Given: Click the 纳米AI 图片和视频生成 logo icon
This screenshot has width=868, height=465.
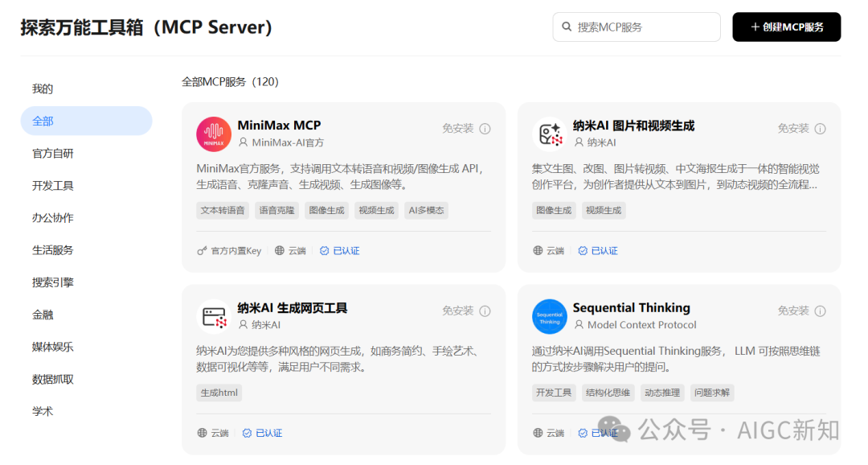Looking at the screenshot, I should [549, 134].
